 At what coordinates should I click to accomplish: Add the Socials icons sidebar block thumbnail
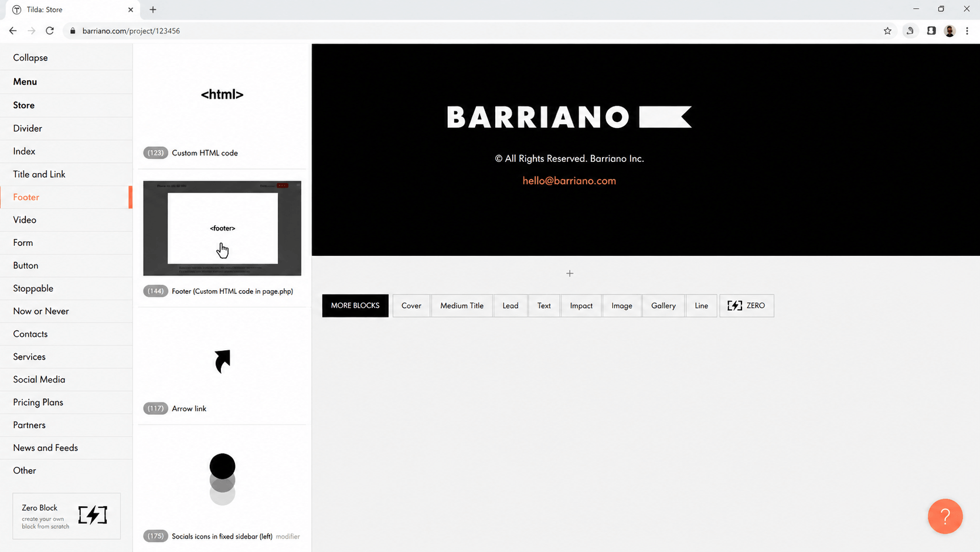[222, 479]
